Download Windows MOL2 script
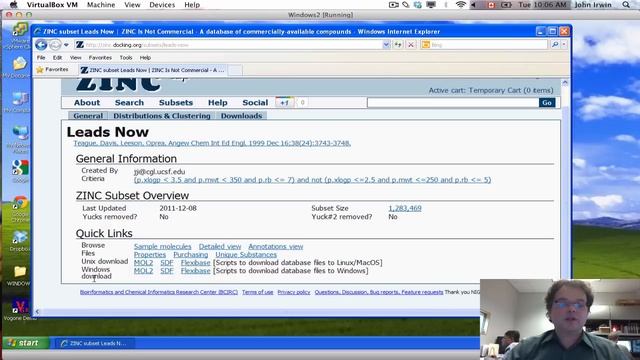 click(x=143, y=271)
